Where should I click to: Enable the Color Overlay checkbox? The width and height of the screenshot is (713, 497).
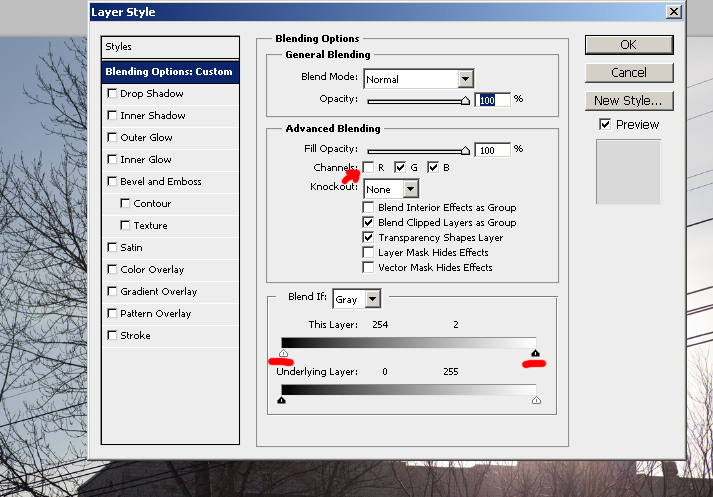point(112,269)
